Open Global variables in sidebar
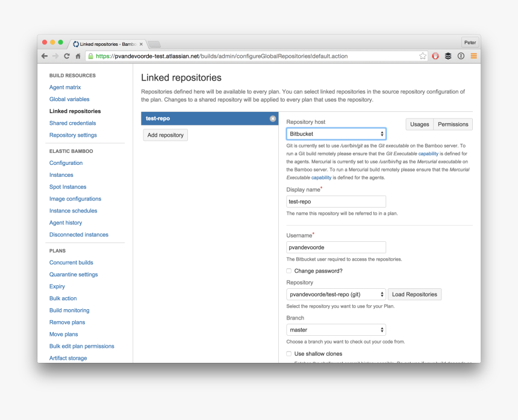518x420 pixels. click(69, 99)
